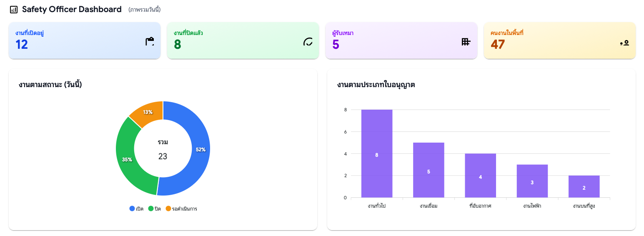Open the งานที่เปิดอยู่ card showing 12
The height and width of the screenshot is (236, 644).
pos(84,40)
